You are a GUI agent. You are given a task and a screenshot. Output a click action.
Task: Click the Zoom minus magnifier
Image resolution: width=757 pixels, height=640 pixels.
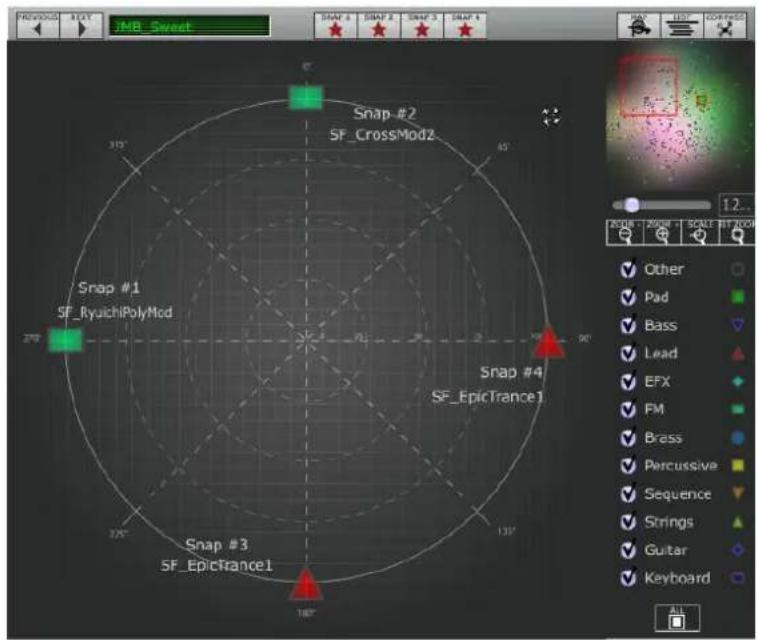pyautogui.click(x=625, y=233)
